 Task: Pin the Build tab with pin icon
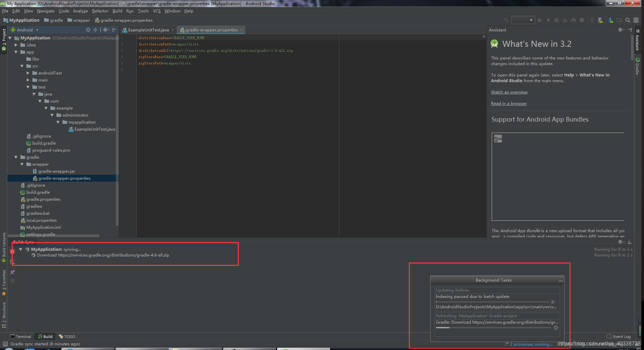(12, 272)
